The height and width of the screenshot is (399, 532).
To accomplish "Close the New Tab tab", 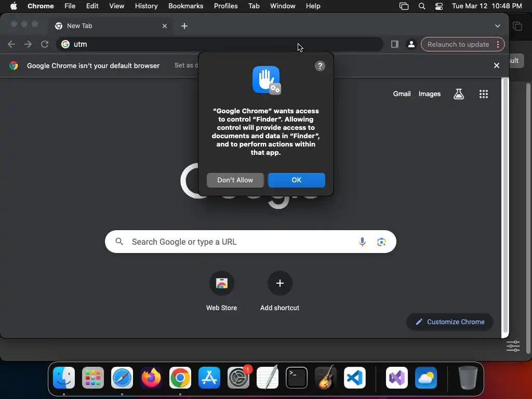I will [165, 26].
